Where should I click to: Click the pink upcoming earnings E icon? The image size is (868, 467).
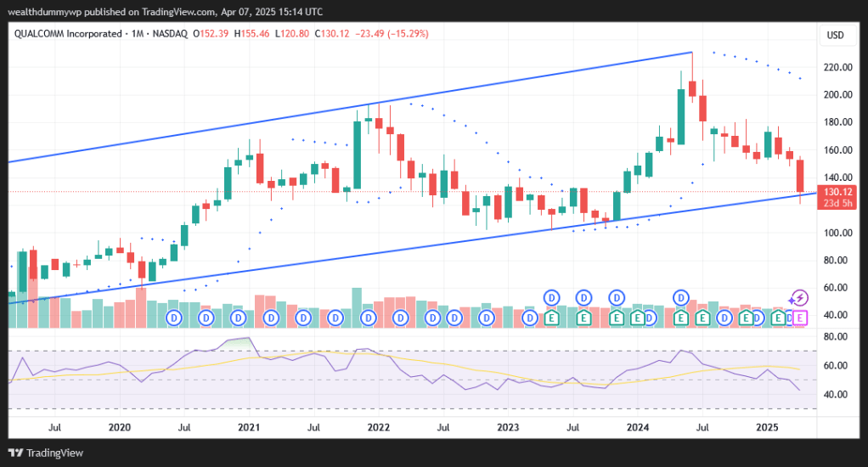pos(799,318)
